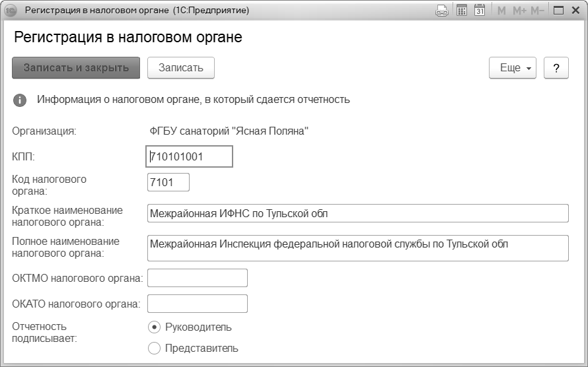Maximize the registration window
The width and height of the screenshot is (588, 367).
pyautogui.click(x=559, y=11)
